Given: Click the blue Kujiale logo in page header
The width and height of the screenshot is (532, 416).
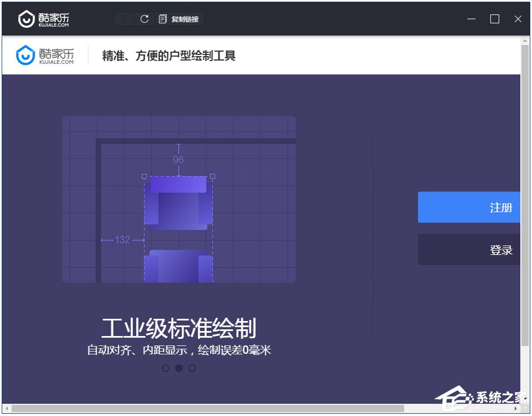Looking at the screenshot, I should point(45,55).
